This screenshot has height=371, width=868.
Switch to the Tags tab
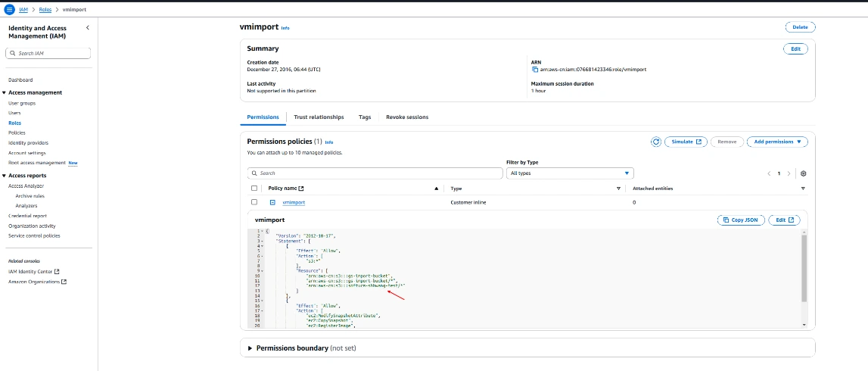click(x=365, y=117)
